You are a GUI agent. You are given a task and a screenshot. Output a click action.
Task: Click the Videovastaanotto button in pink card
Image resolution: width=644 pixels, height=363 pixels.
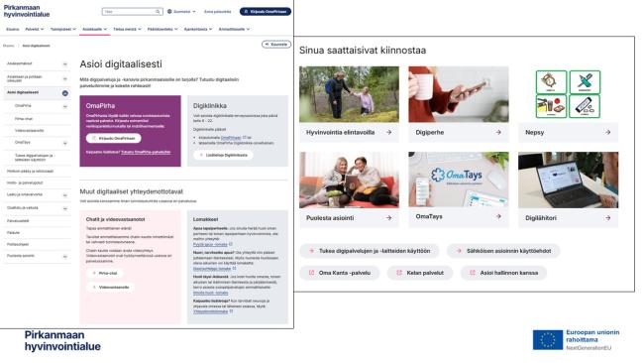[111, 288]
